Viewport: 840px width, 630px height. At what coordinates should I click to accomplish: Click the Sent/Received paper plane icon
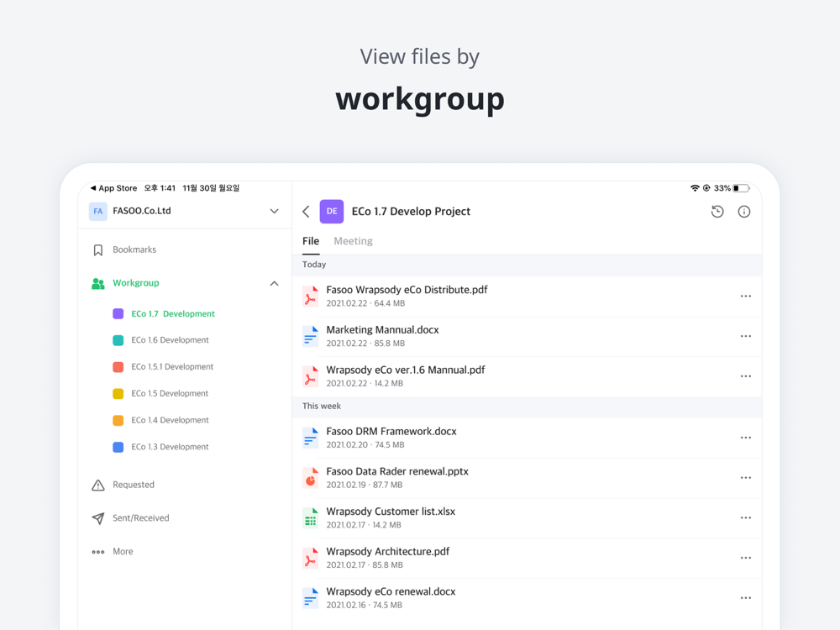98,518
